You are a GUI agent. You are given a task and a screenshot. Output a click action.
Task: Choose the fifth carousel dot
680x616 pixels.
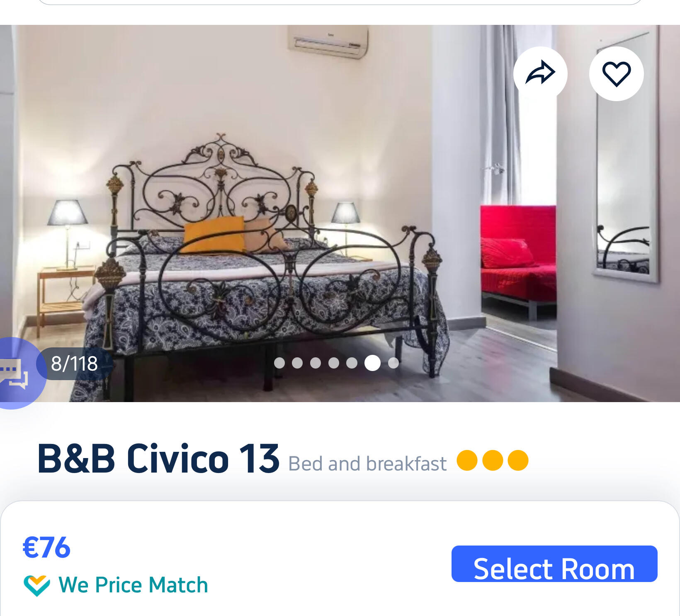click(352, 363)
